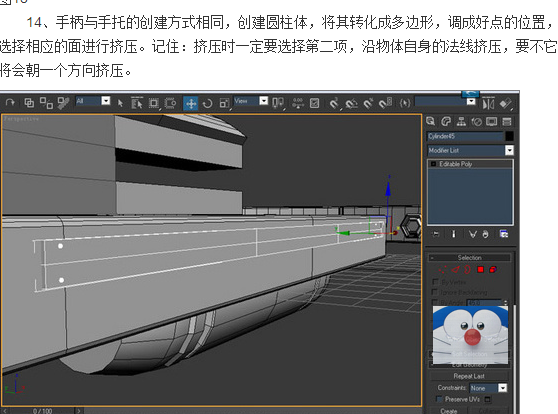Open the Constraints None dropdown

[x=502, y=388]
